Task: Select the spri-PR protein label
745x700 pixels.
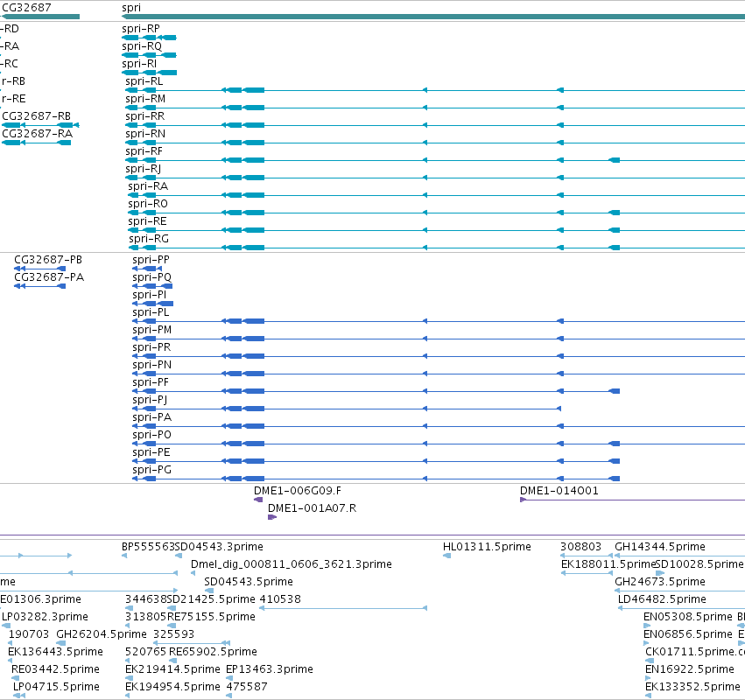Action: coord(151,347)
